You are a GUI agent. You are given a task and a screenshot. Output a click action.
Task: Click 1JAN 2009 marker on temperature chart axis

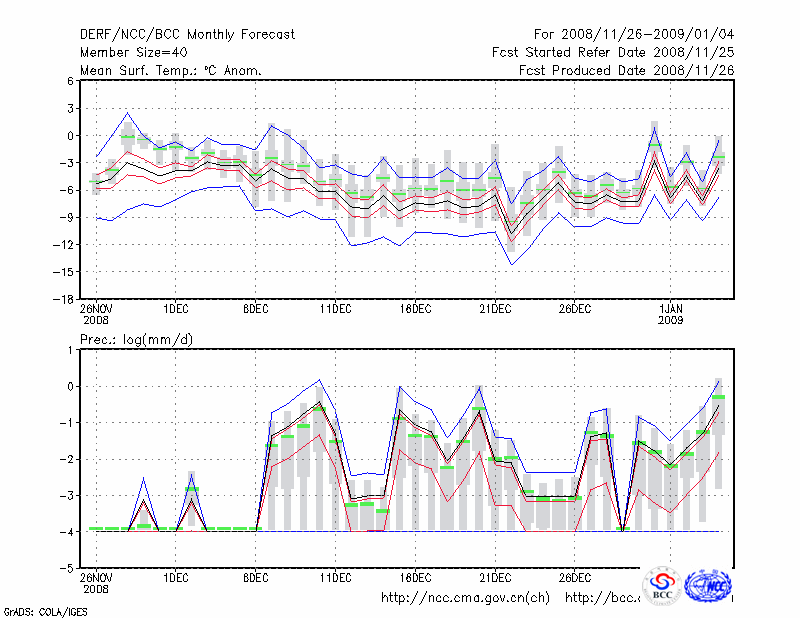pos(672,313)
